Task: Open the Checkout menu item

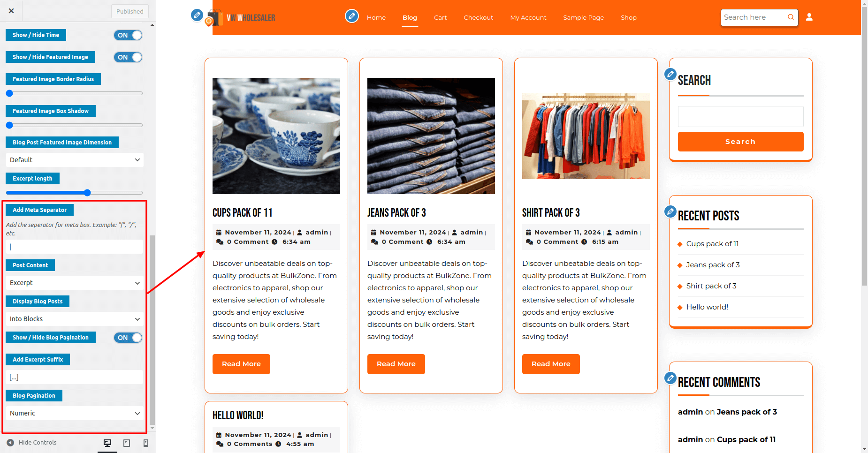Action: pos(479,17)
